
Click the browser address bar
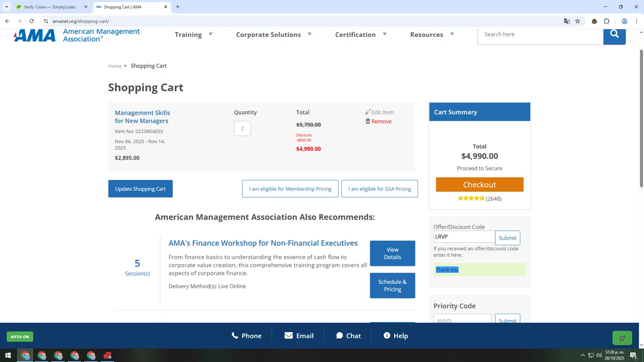(301, 21)
